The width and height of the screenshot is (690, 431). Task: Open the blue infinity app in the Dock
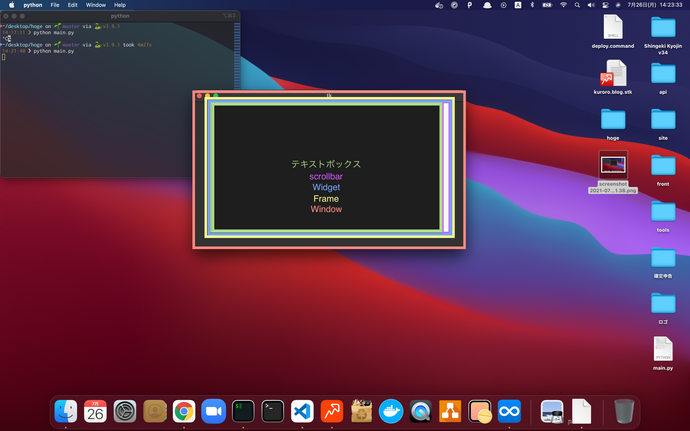(x=509, y=411)
